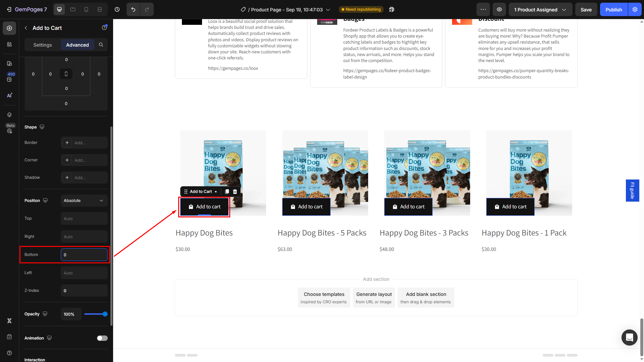The image size is (644, 362).
Task: Toggle the Animation switch
Action: point(102,338)
